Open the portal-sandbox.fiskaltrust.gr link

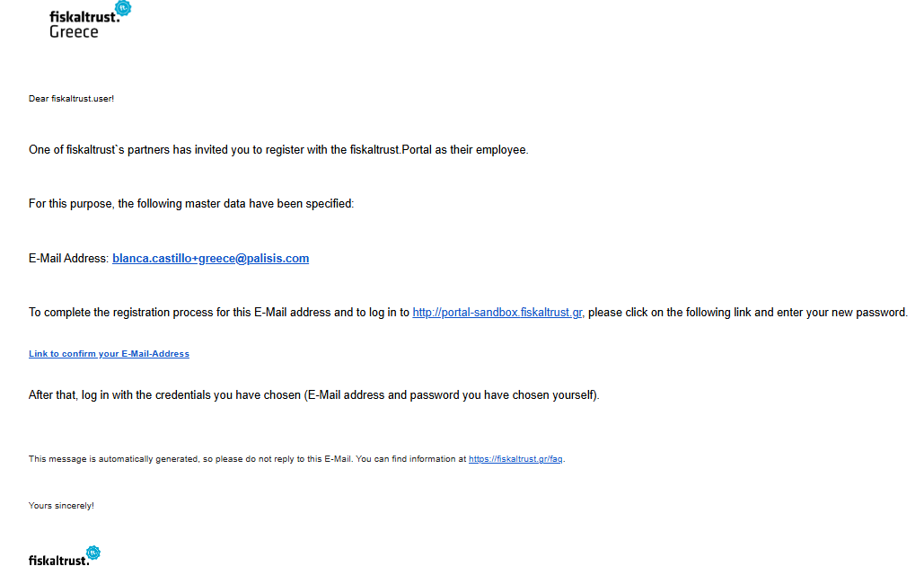497,313
